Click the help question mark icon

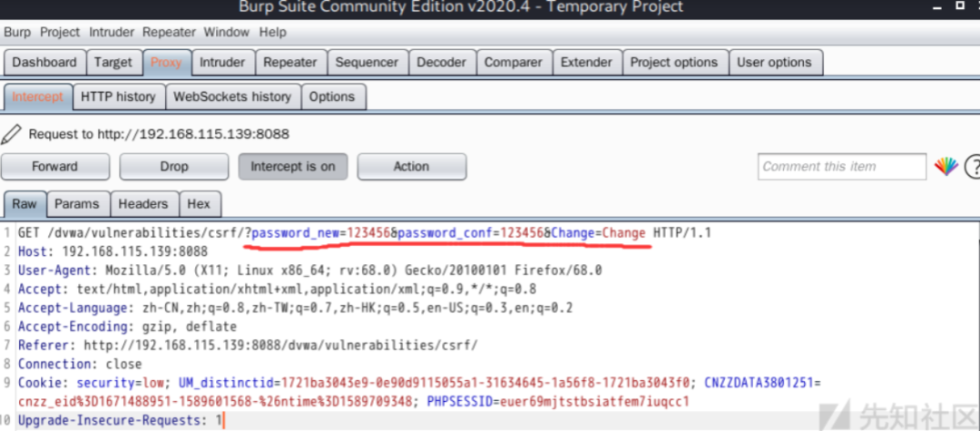click(x=973, y=166)
